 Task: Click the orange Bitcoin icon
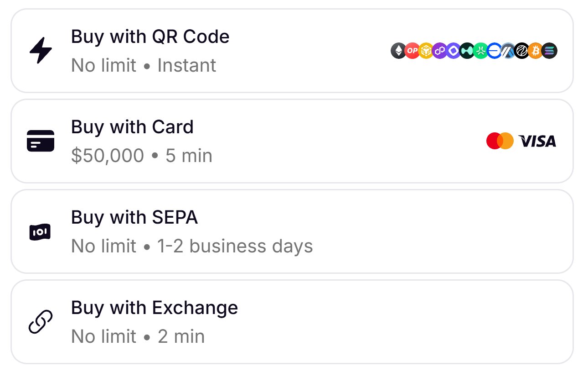pyautogui.click(x=536, y=51)
